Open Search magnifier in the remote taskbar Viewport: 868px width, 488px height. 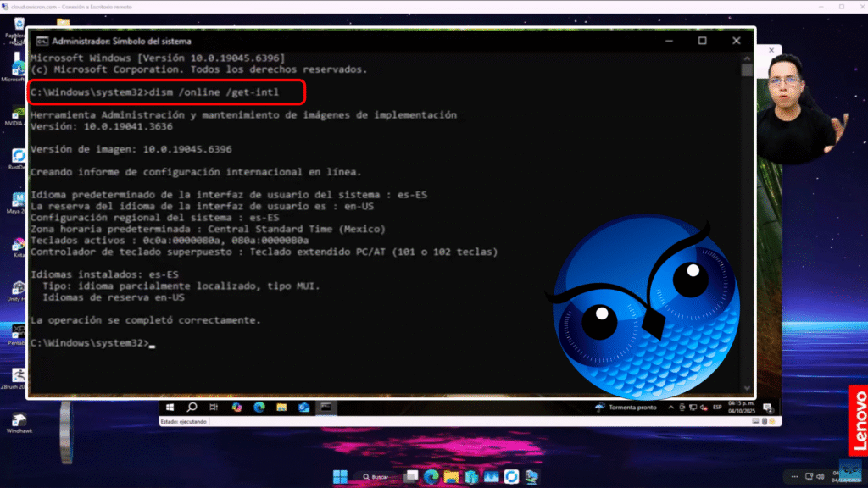point(192,408)
